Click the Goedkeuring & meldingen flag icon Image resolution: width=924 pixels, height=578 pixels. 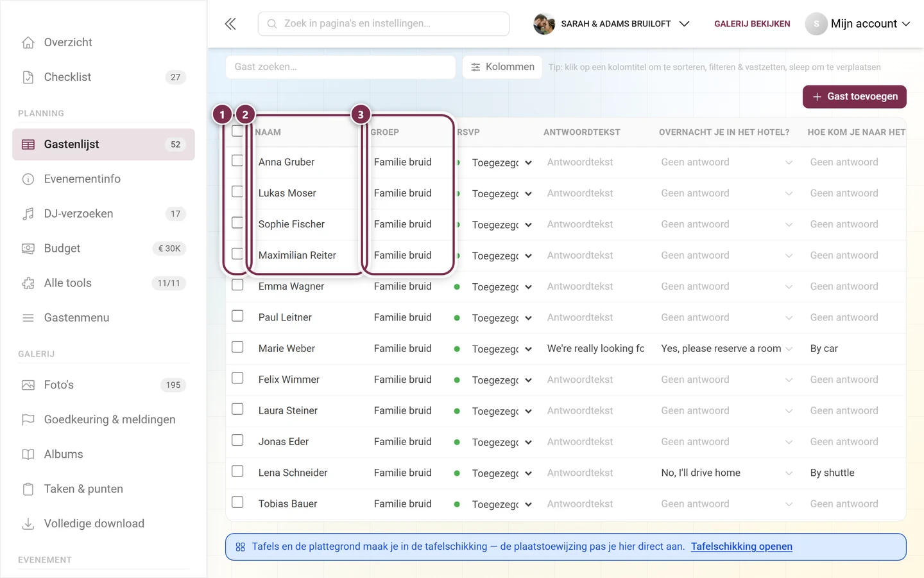point(28,420)
